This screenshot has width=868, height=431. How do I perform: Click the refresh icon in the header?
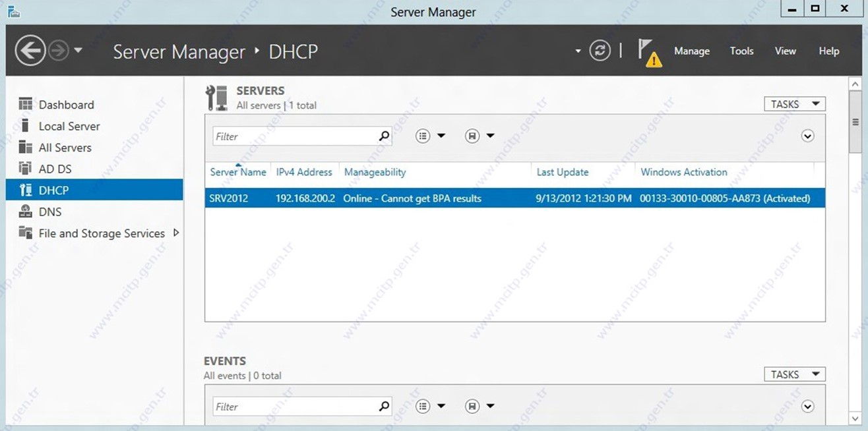600,51
